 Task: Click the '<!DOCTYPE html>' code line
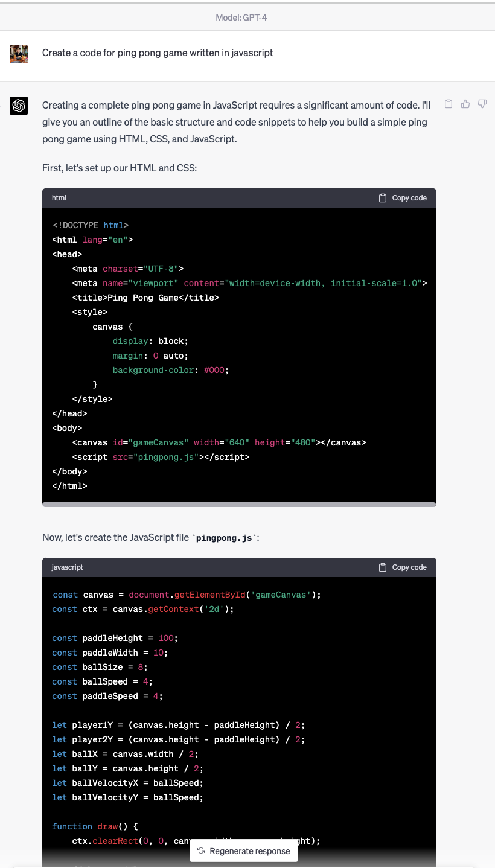91,225
